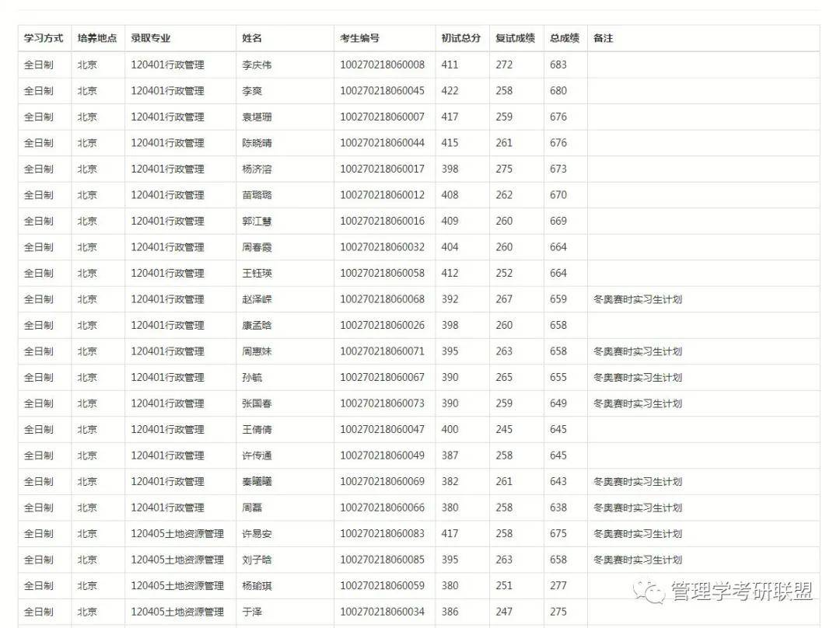Click the 学习方式 column header
This screenshot has width=840, height=628.
44,38
